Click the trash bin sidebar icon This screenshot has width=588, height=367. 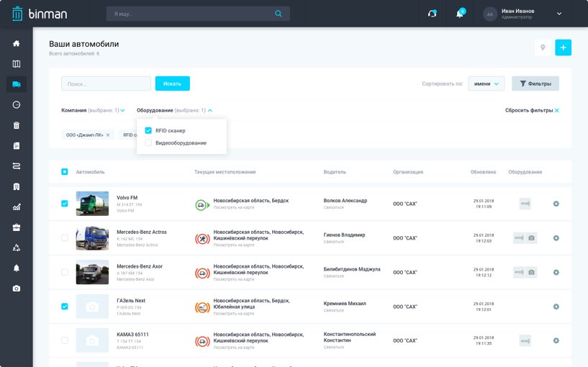pyautogui.click(x=16, y=125)
